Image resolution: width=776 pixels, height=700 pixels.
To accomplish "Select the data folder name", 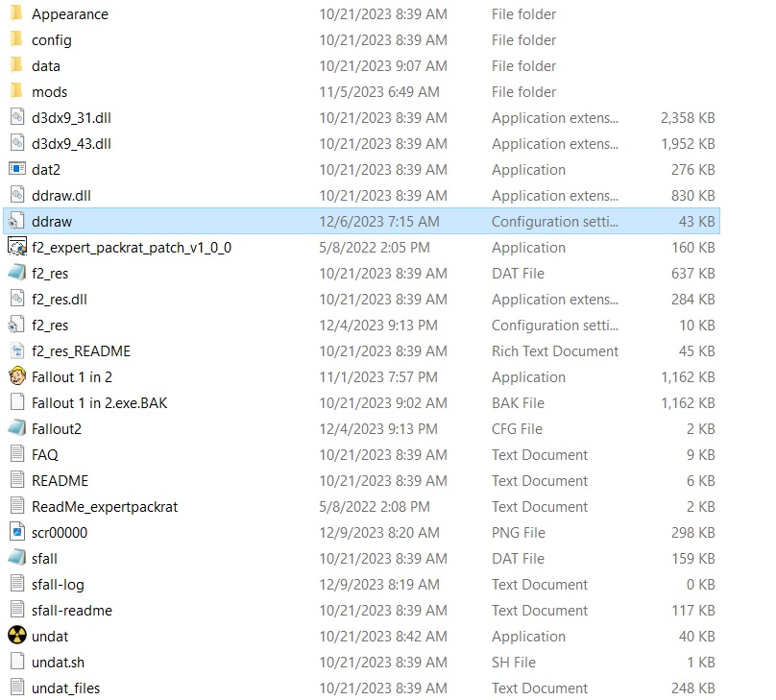I will pyautogui.click(x=46, y=66).
